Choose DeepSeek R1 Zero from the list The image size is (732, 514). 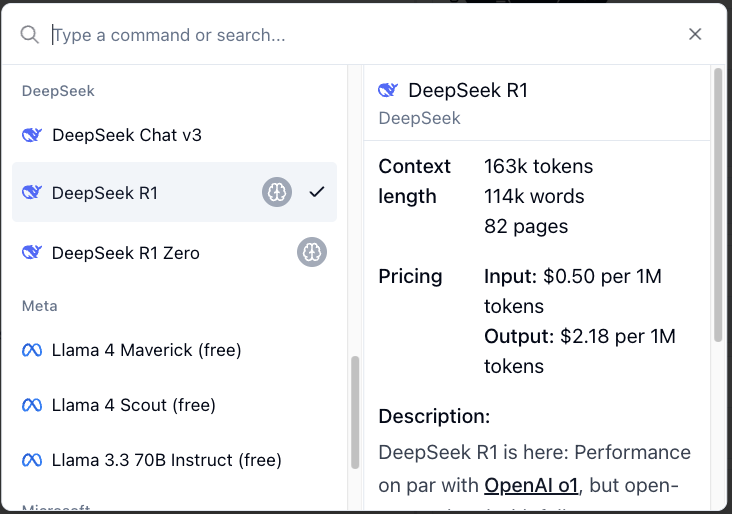pyautogui.click(x=126, y=253)
